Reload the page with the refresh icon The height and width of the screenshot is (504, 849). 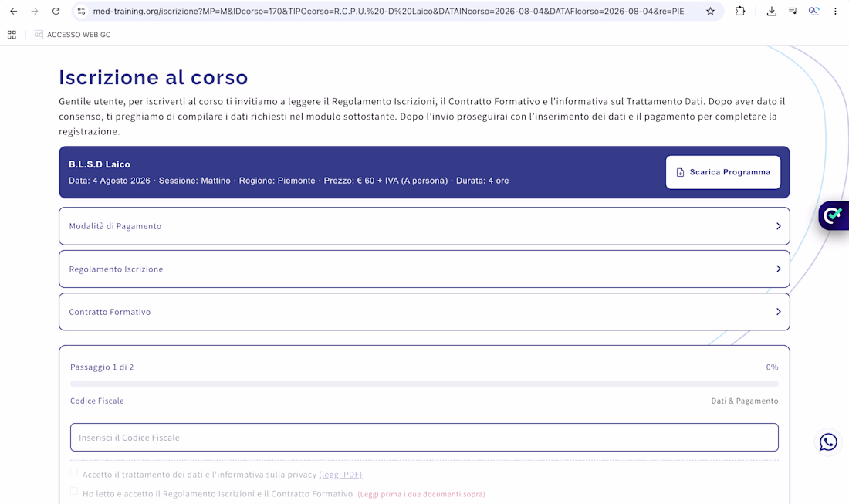tap(56, 11)
